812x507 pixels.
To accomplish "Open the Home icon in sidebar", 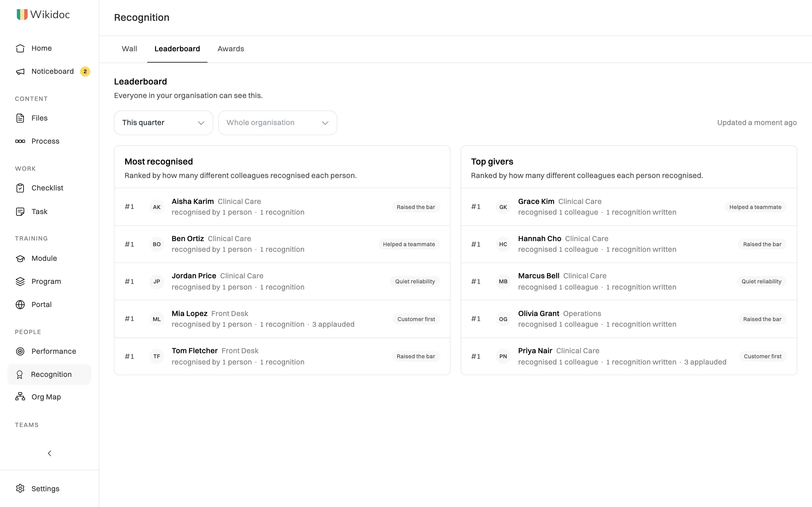I will click(x=20, y=48).
